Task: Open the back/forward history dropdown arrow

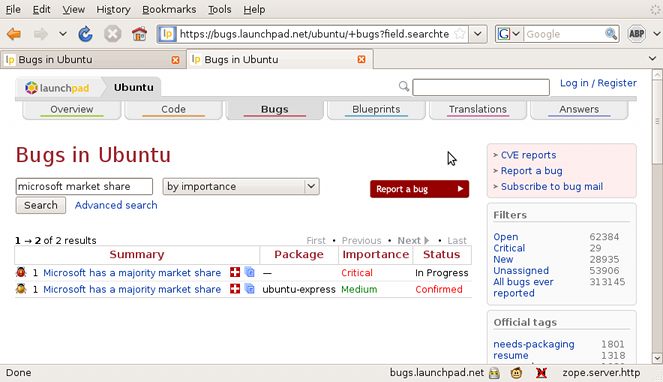Action: click(63, 34)
